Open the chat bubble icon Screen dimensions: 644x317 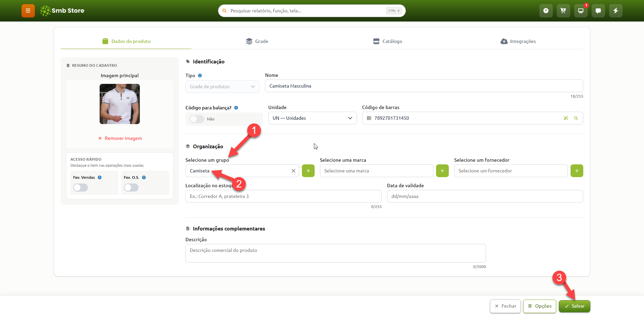tap(598, 11)
